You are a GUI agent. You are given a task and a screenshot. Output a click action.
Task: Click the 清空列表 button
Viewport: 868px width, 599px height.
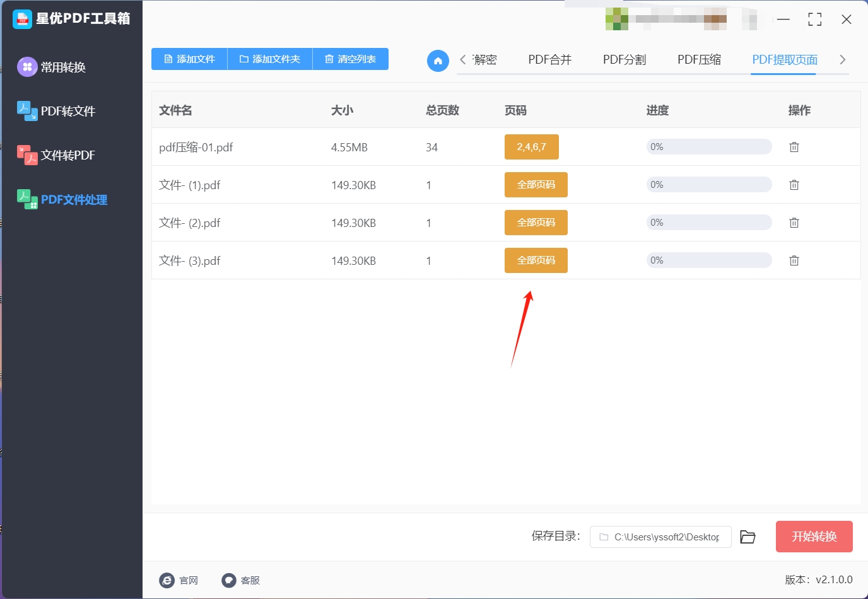pos(351,59)
